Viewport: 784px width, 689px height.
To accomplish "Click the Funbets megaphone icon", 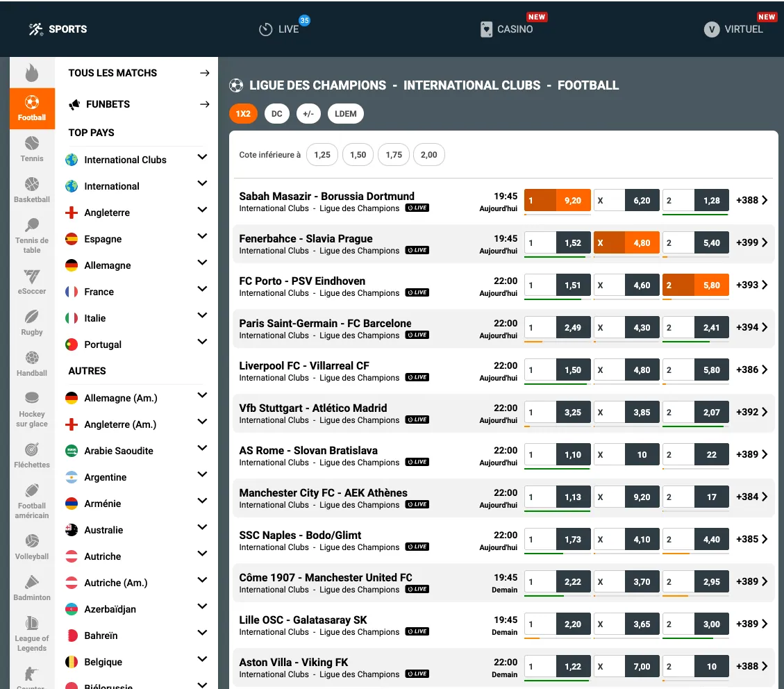I will click(x=74, y=104).
